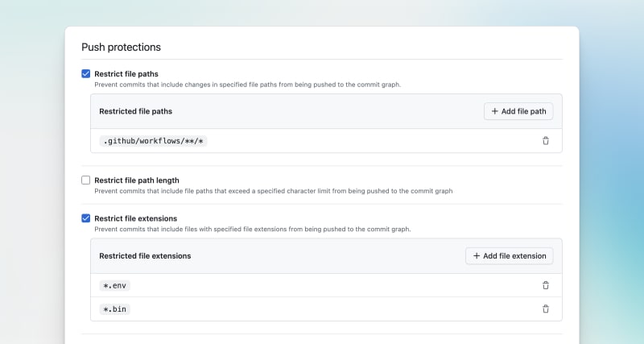Click the Restrict file path length label text

click(137, 180)
